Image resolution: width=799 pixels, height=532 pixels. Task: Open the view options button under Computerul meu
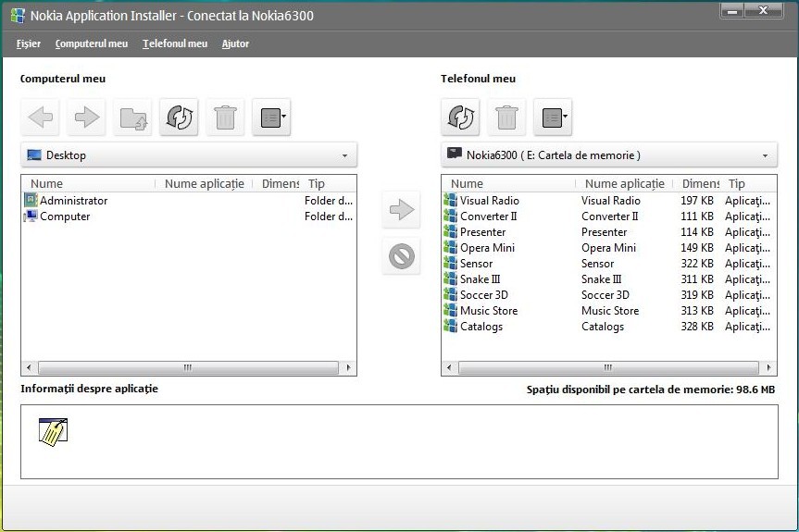[271, 118]
